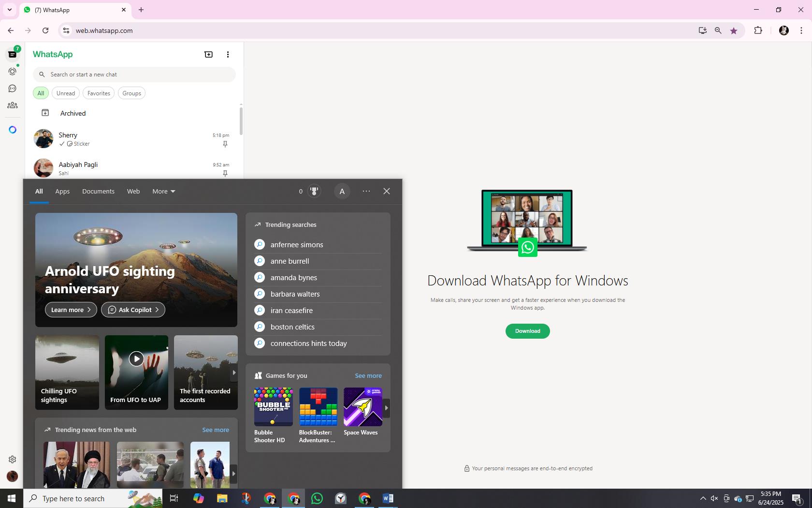Reload the WhatsApp web page

[x=45, y=30]
